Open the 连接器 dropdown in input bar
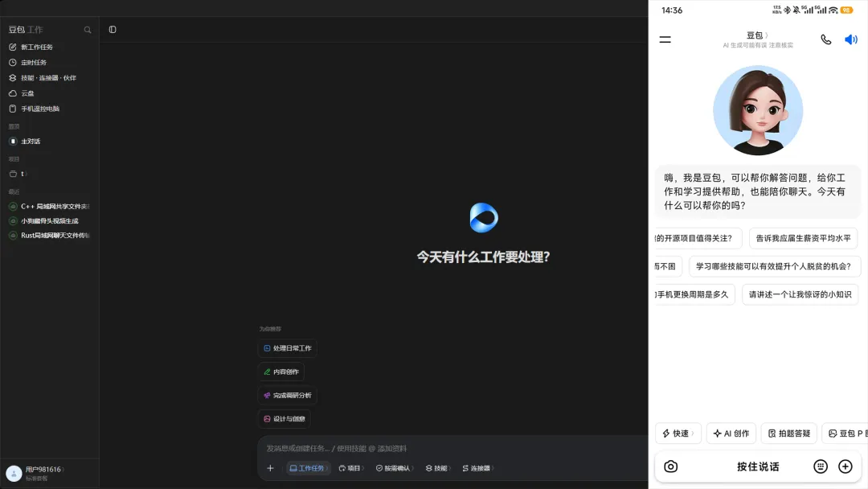The image size is (868, 489). pyautogui.click(x=477, y=469)
